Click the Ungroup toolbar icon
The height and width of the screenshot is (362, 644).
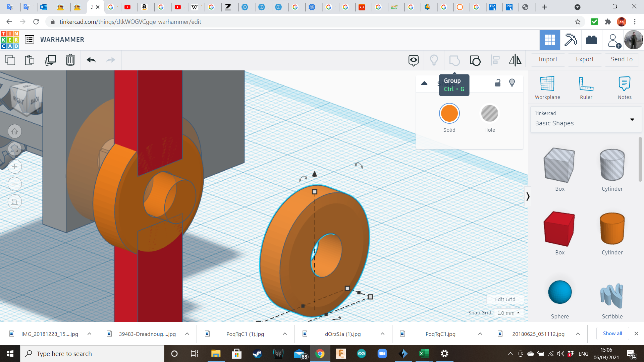click(x=475, y=60)
